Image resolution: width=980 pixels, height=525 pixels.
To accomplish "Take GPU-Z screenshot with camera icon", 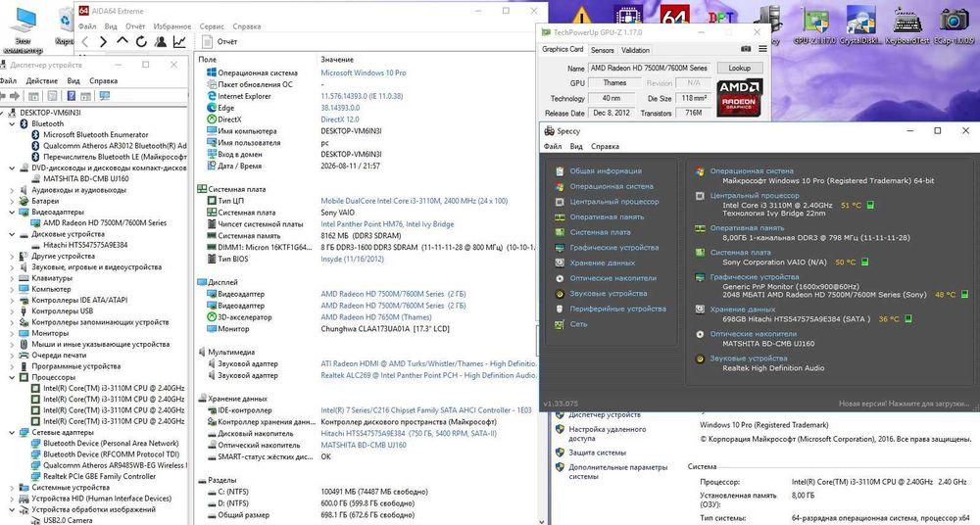I will pyautogui.click(x=746, y=49).
